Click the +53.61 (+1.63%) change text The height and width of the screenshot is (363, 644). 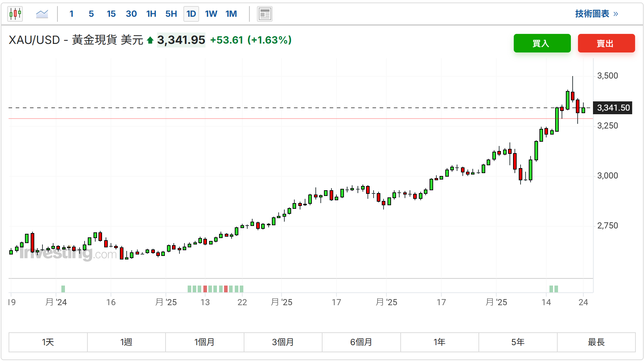pos(251,40)
